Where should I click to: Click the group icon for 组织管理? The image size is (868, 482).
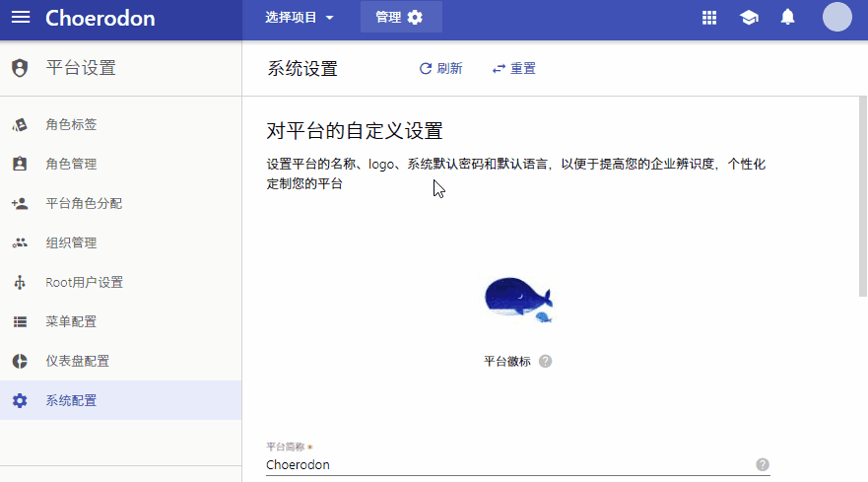[20, 242]
